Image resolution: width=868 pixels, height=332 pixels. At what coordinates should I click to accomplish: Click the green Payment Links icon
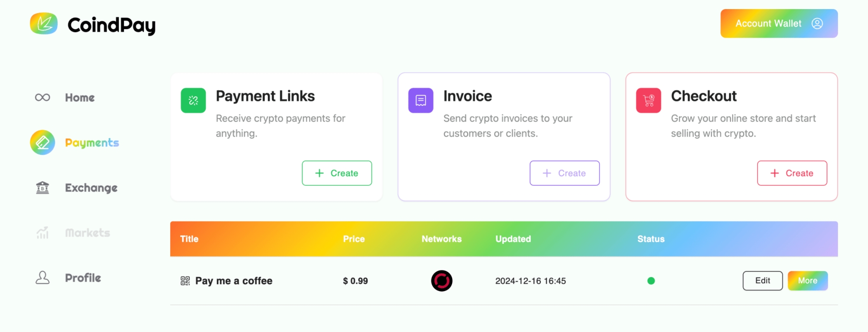tap(193, 101)
